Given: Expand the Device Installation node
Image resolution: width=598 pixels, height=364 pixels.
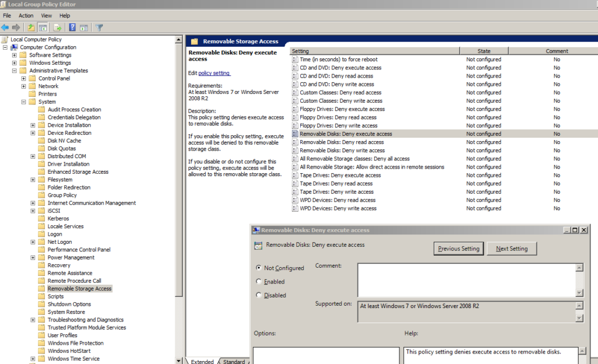Looking at the screenshot, I should pos(33,125).
